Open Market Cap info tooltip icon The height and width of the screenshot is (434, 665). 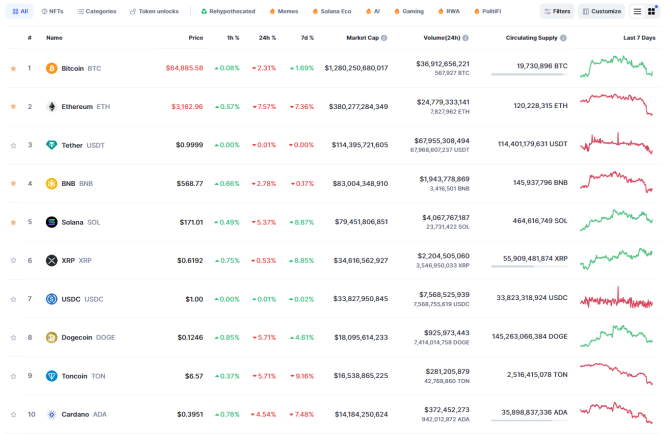pyautogui.click(x=384, y=38)
